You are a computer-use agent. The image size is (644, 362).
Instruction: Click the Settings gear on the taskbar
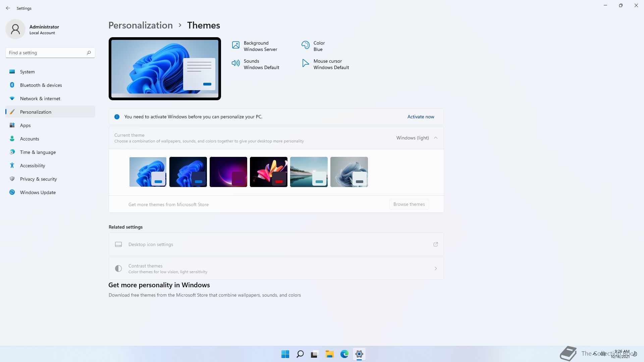tap(359, 354)
